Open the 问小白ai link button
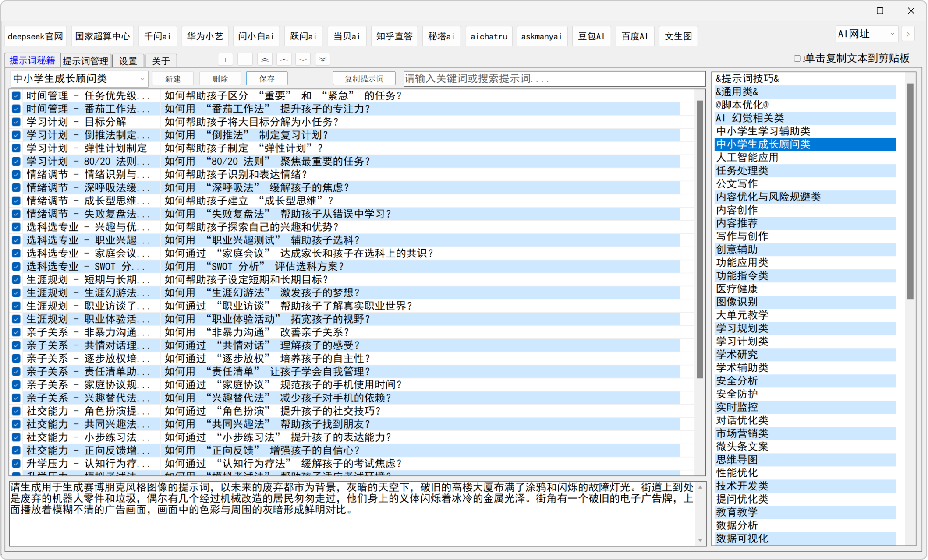928x560 pixels. 256,36
